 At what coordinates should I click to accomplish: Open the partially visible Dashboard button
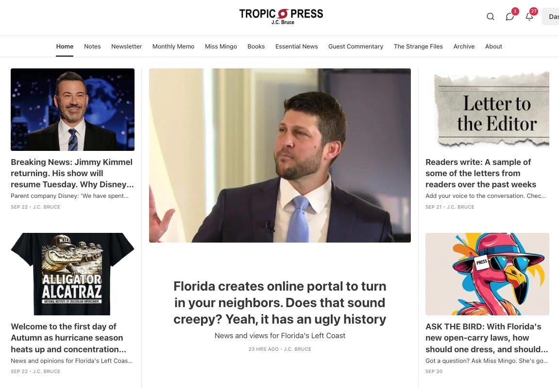click(x=550, y=16)
